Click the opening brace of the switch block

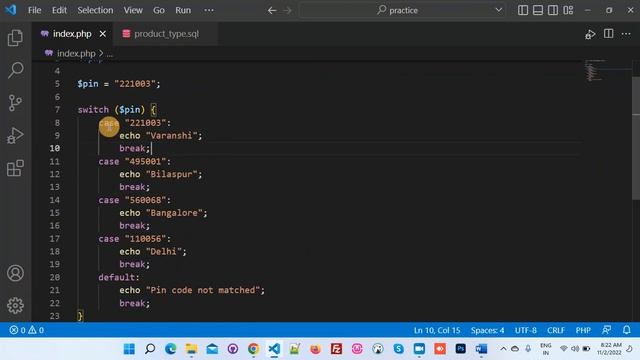153,109
